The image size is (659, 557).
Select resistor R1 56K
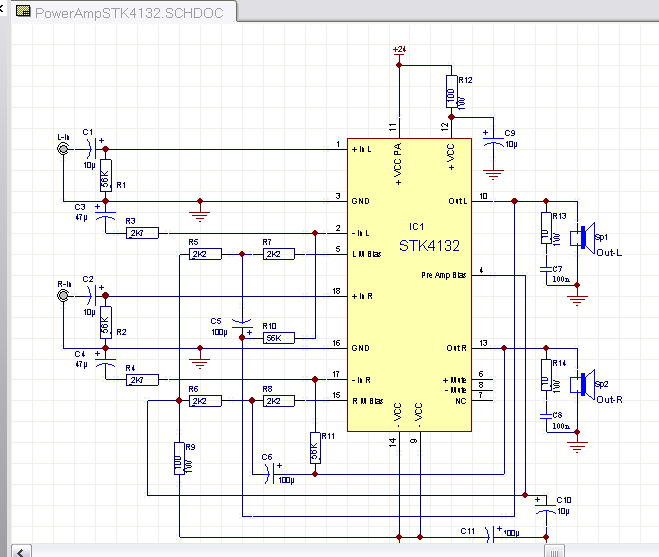(105, 175)
